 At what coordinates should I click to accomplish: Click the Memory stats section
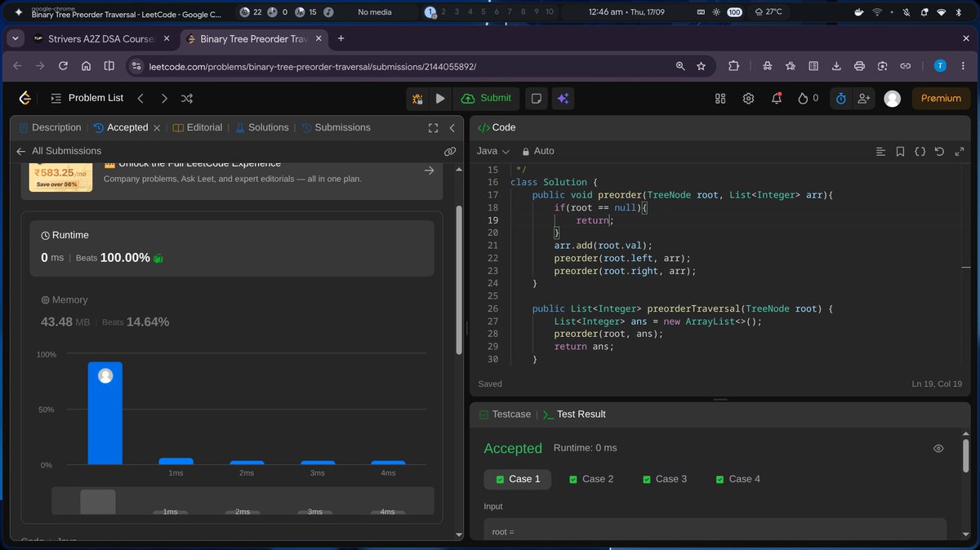pyautogui.click(x=232, y=313)
